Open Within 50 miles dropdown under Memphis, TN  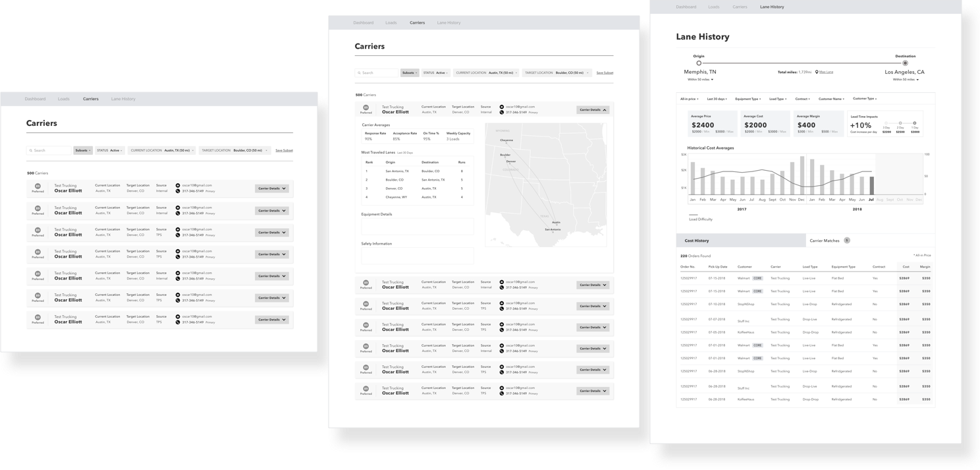point(701,80)
